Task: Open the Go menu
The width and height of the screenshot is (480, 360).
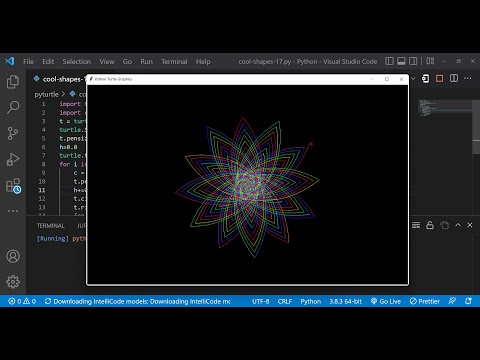Action: (x=127, y=61)
